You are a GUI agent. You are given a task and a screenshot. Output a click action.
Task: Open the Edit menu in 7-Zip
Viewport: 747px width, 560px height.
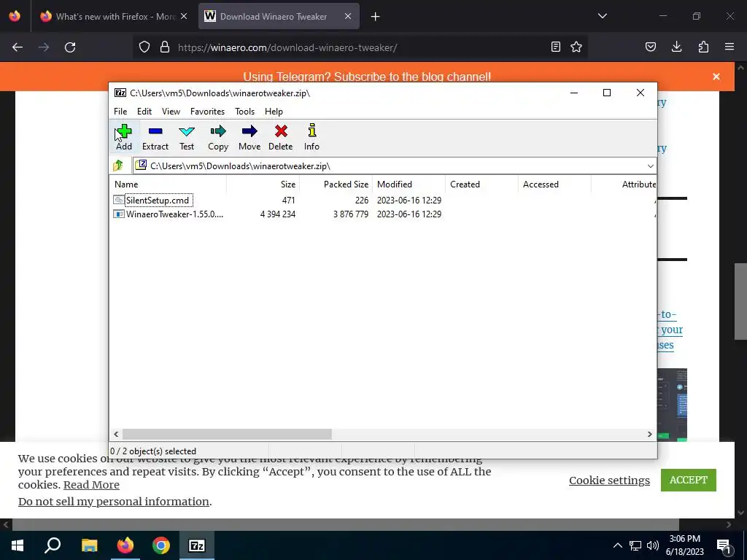pyautogui.click(x=144, y=112)
